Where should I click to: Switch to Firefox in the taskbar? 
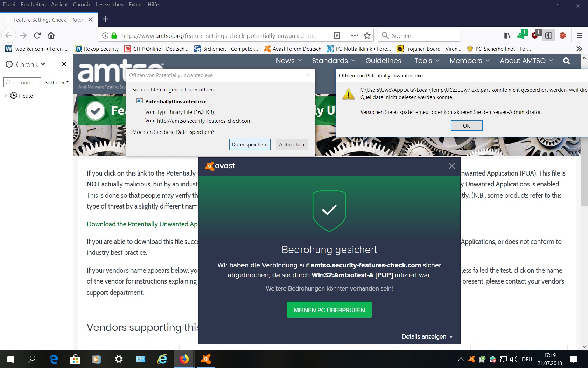click(x=184, y=359)
